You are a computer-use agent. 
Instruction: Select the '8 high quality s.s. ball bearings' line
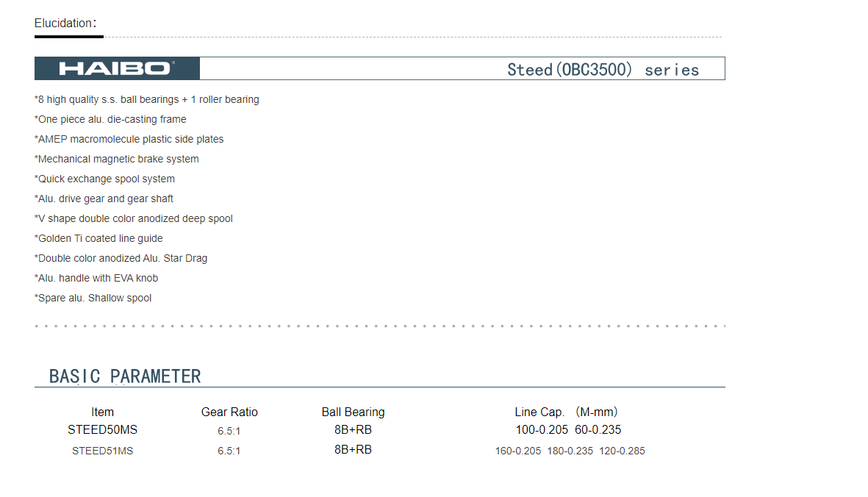pyautogui.click(x=147, y=100)
